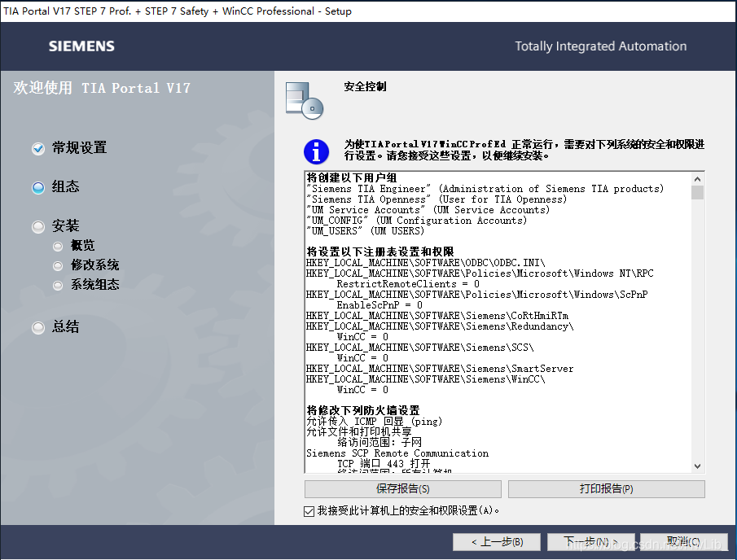Click the checkmark icon beside 常规设置
This screenshot has width=737, height=560.
click(x=37, y=148)
